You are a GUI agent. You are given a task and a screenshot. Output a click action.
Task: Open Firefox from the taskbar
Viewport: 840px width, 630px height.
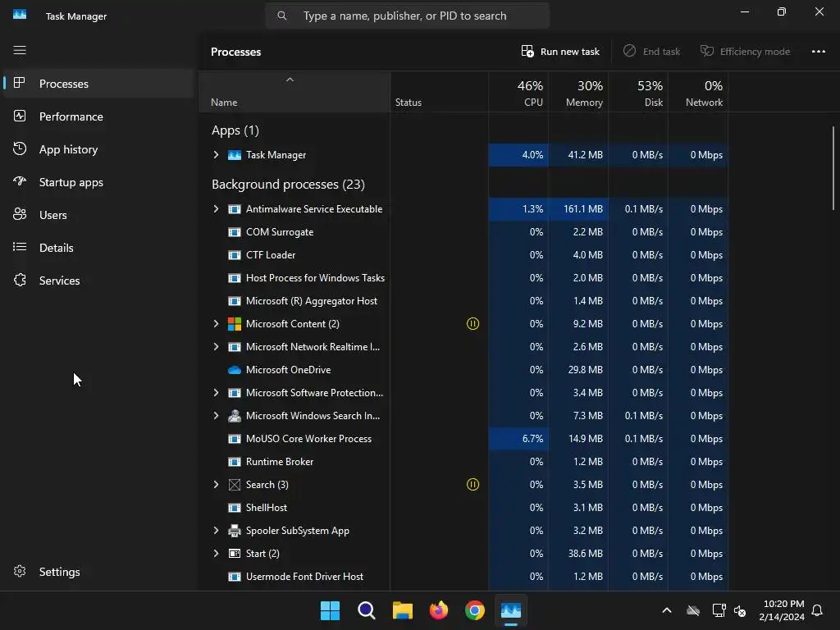click(x=439, y=610)
